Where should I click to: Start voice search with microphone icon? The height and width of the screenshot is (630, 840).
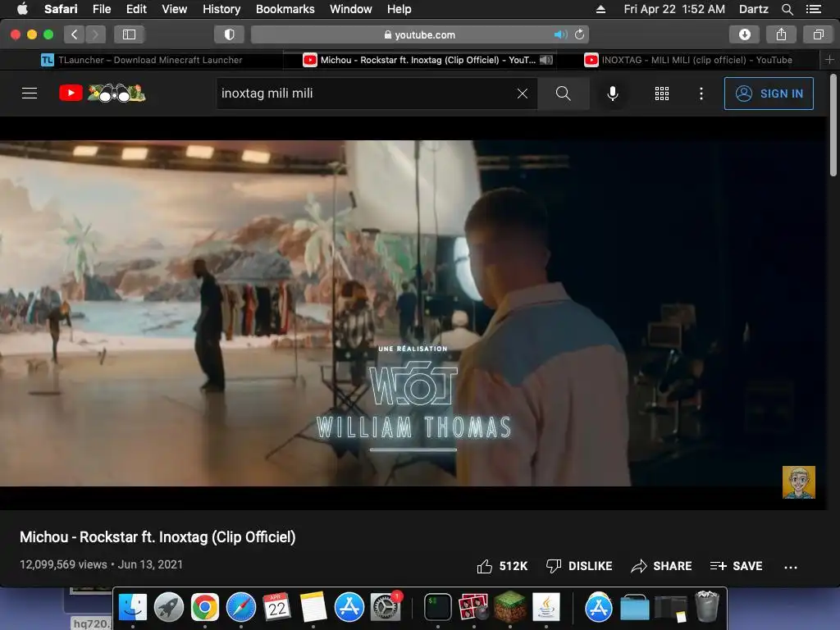pyautogui.click(x=612, y=94)
